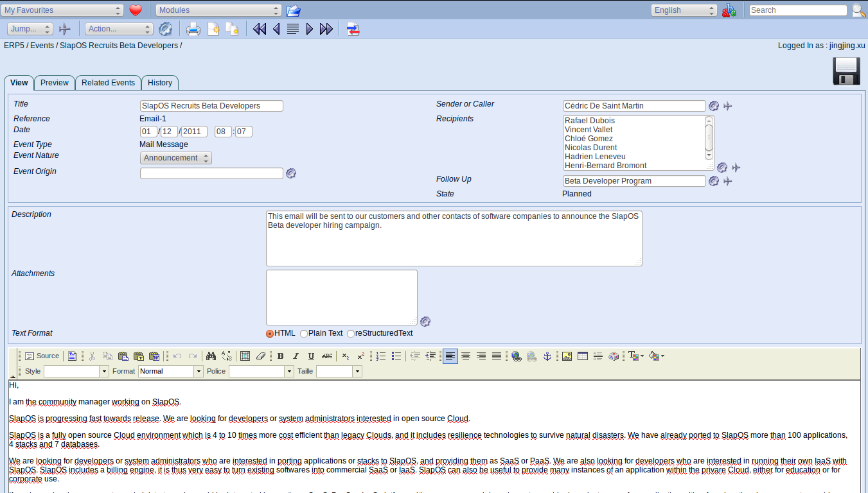This screenshot has width=868, height=493.
Task: Toggle bold formatting in editor
Action: [280, 356]
